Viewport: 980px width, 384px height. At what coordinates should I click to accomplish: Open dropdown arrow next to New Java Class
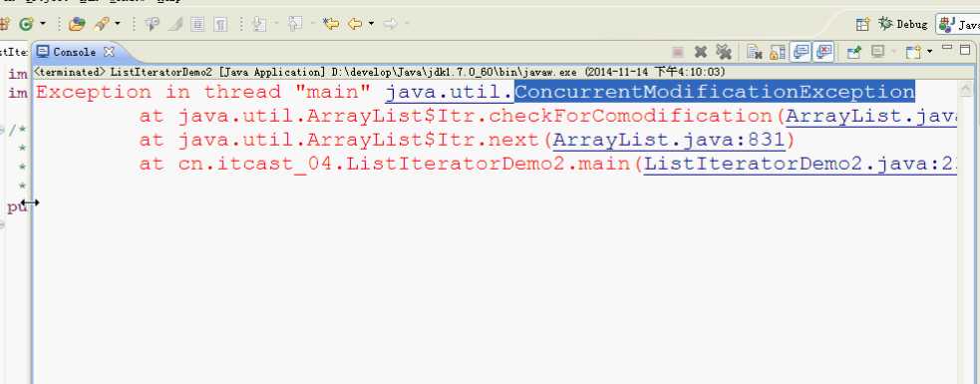point(43,24)
